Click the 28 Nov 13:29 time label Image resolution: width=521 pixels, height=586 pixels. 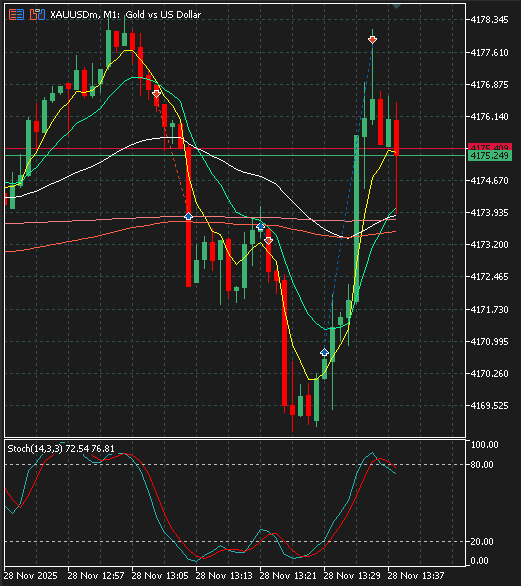[352, 576]
